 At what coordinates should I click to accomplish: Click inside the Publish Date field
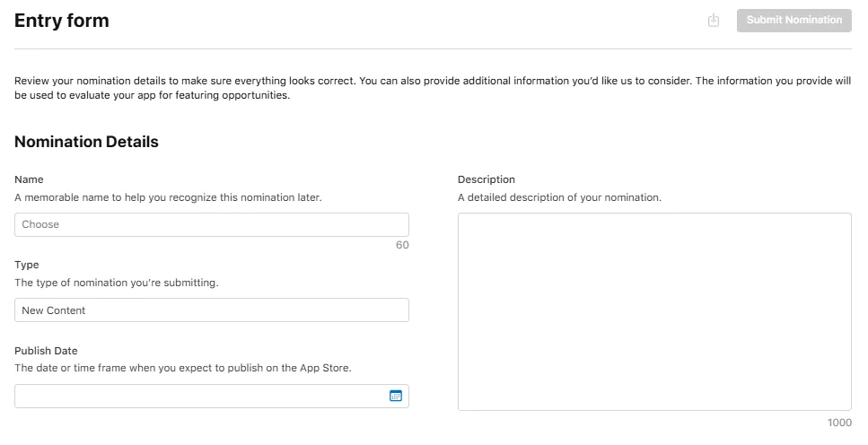coord(212,397)
